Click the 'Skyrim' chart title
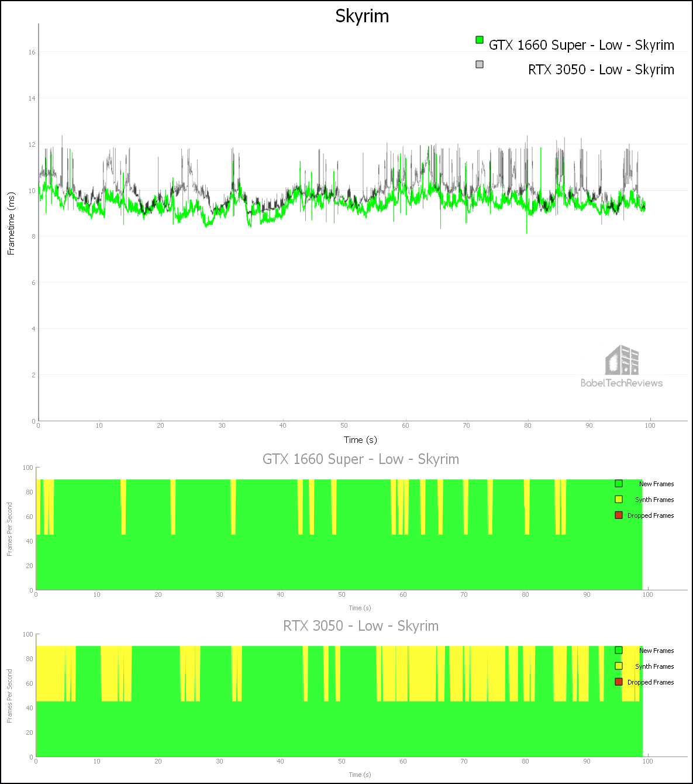 [x=362, y=16]
